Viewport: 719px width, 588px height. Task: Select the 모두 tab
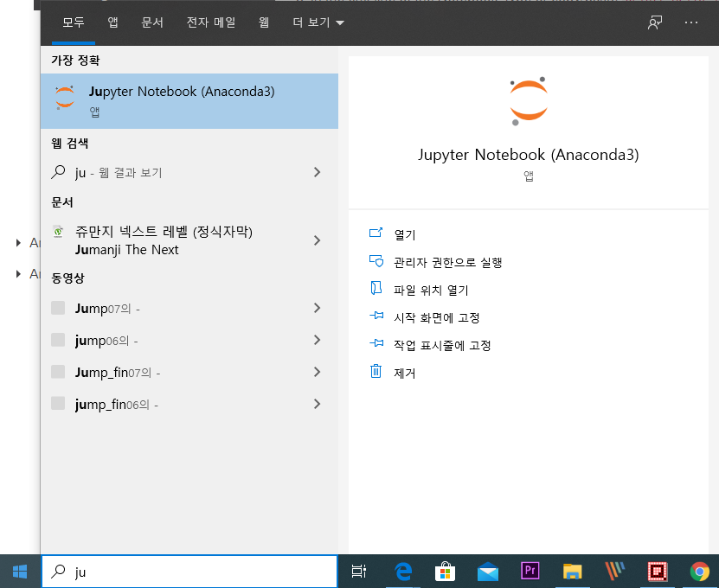74,22
